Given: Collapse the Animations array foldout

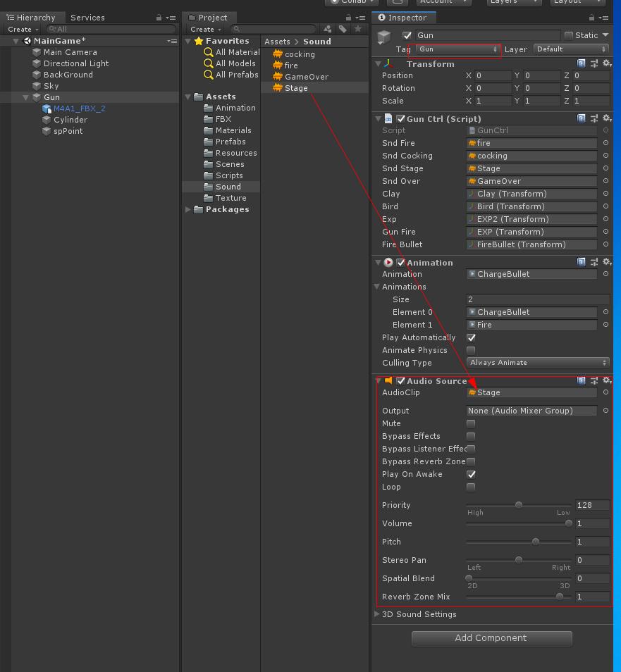Looking at the screenshot, I should pos(376,286).
